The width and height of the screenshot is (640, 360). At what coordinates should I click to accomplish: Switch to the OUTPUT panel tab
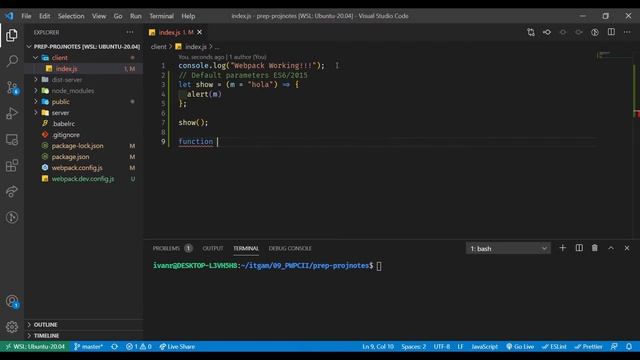click(x=213, y=248)
